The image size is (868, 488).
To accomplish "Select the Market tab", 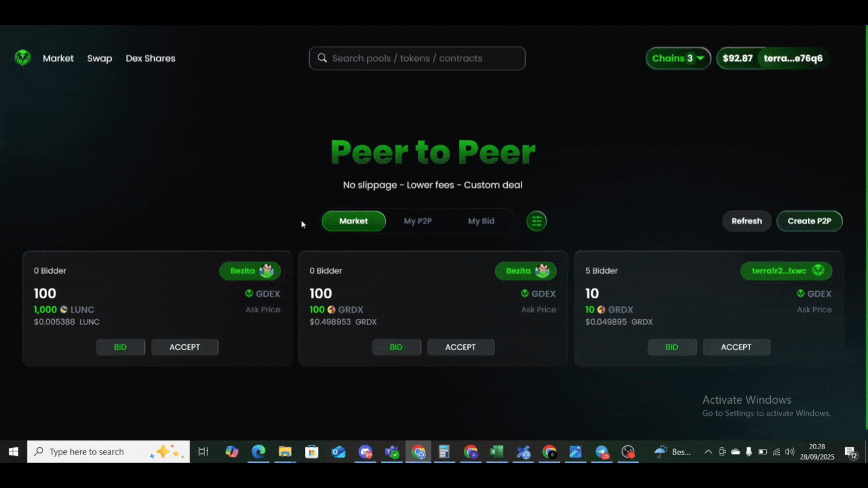I will 353,221.
